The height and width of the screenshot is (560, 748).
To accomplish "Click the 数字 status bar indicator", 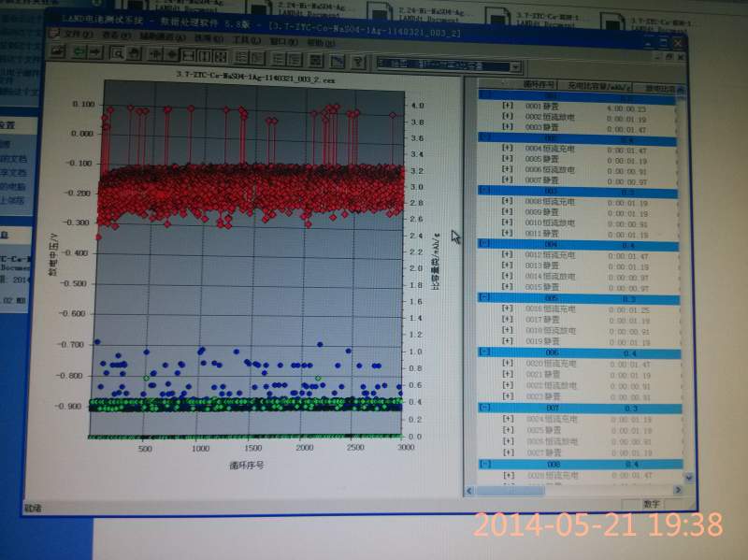I will 651,504.
